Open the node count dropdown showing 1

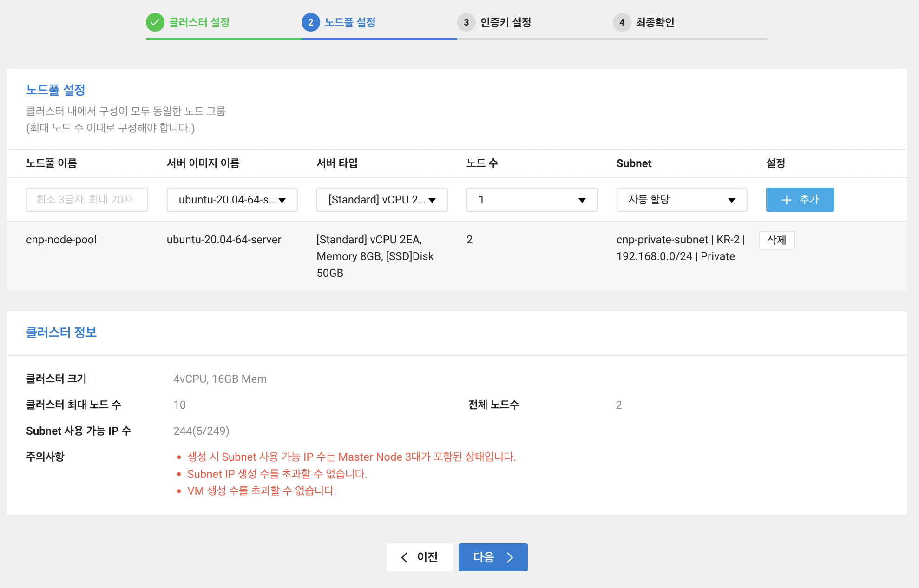pyautogui.click(x=532, y=200)
